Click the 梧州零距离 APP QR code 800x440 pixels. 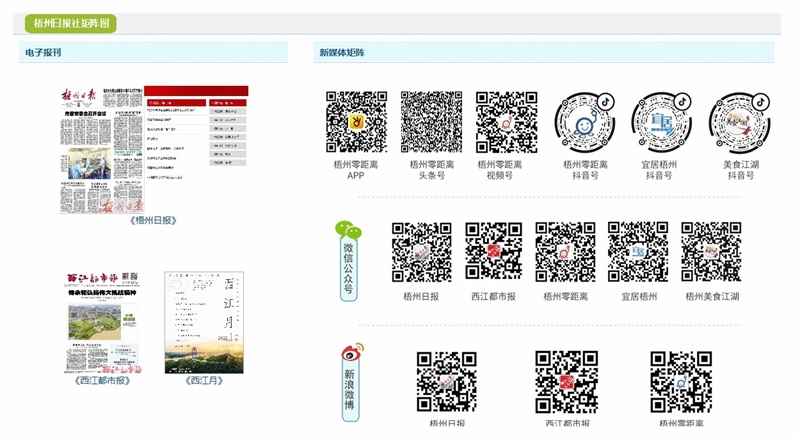[x=356, y=122]
